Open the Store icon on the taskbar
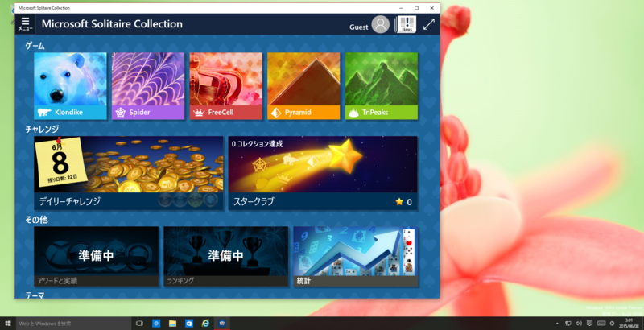 tap(189, 324)
